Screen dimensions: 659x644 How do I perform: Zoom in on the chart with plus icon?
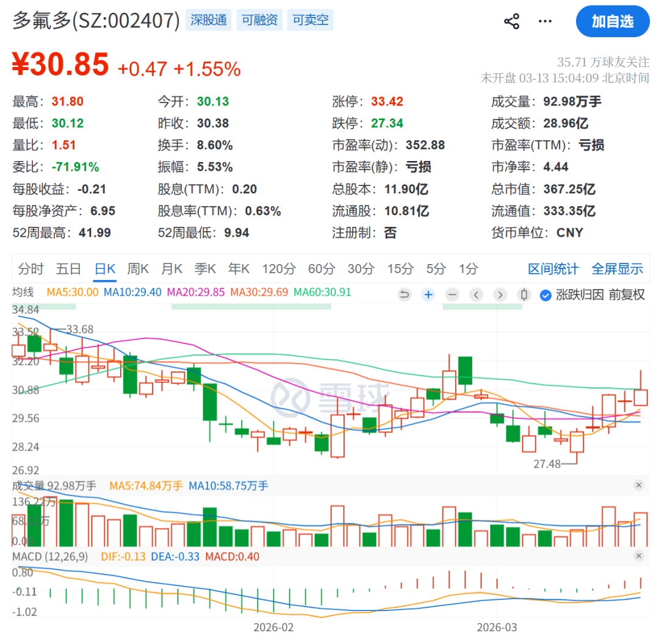[428, 295]
